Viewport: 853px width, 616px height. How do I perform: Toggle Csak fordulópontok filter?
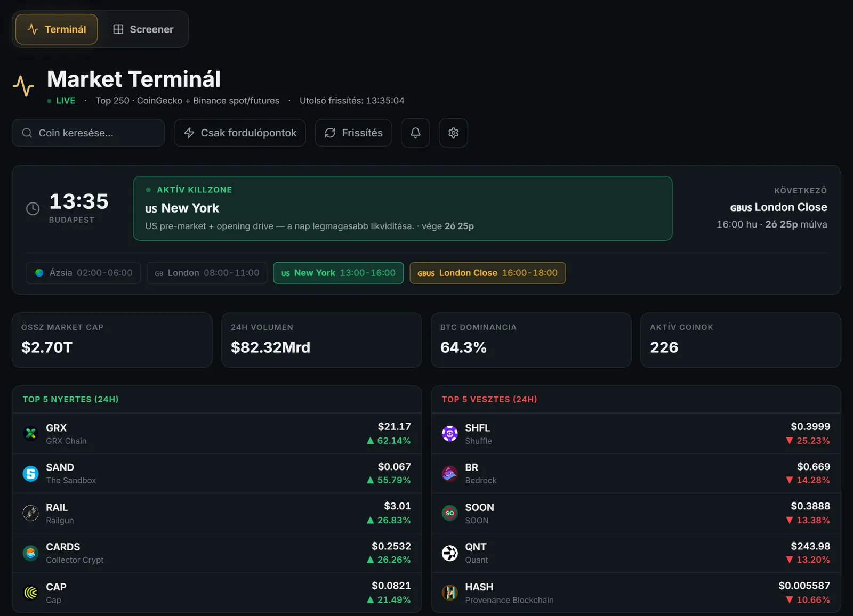pyautogui.click(x=240, y=133)
